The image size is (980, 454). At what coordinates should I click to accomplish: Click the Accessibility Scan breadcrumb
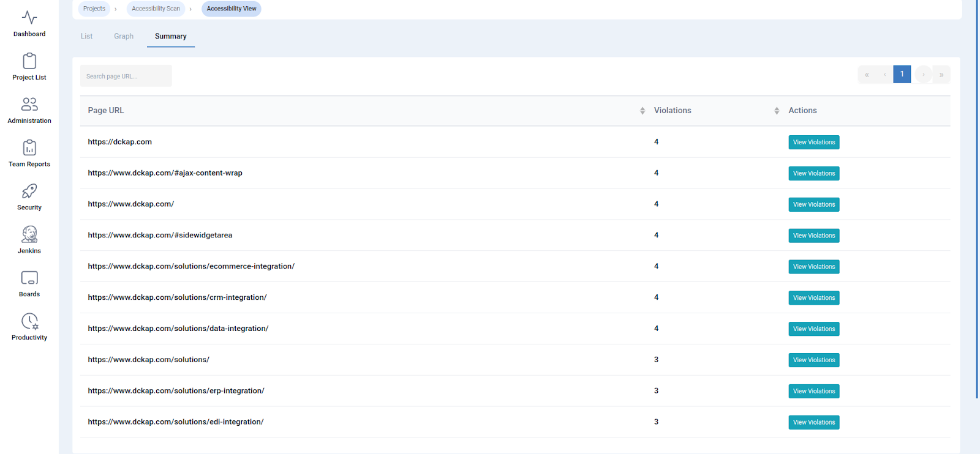click(156, 9)
